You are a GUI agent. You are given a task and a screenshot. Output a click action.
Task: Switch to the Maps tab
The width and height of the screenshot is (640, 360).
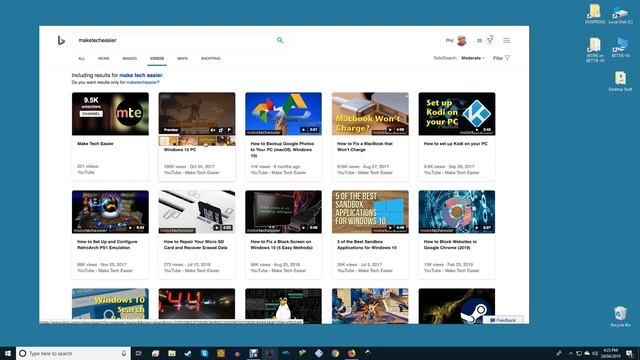pyautogui.click(x=182, y=58)
